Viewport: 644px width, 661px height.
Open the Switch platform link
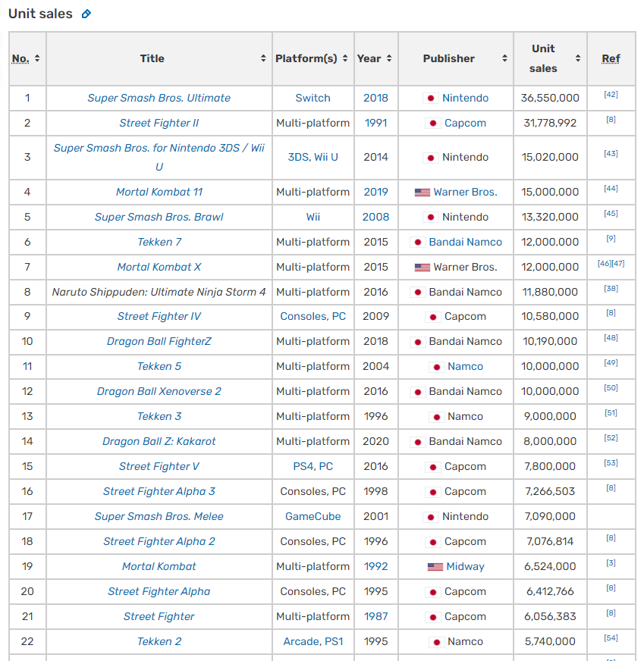(x=313, y=98)
